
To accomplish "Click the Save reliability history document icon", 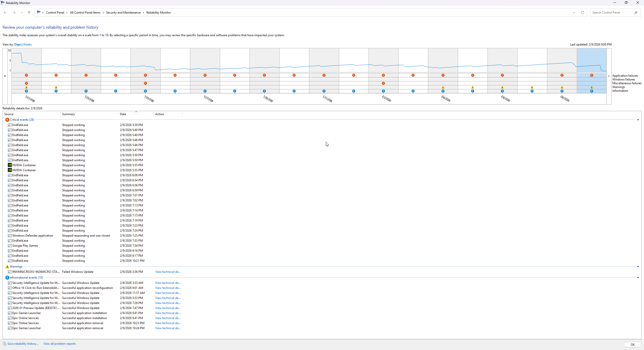I will (5, 344).
